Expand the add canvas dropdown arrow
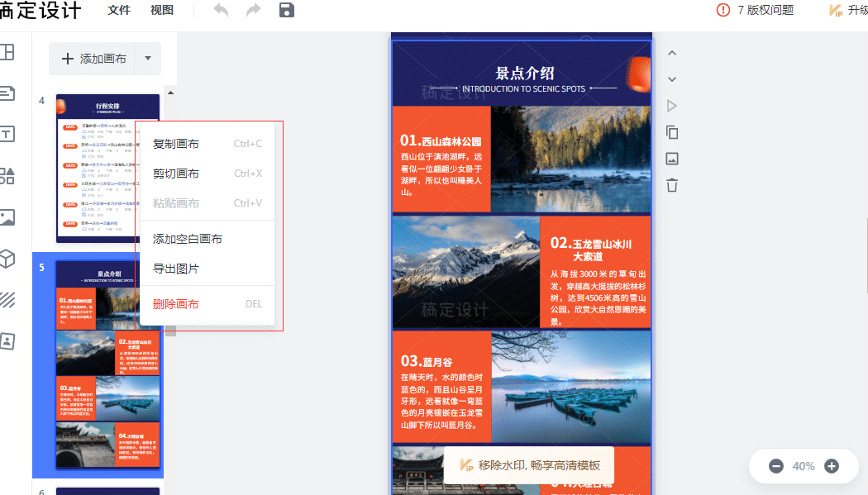The height and width of the screenshot is (495, 868). (x=148, y=58)
